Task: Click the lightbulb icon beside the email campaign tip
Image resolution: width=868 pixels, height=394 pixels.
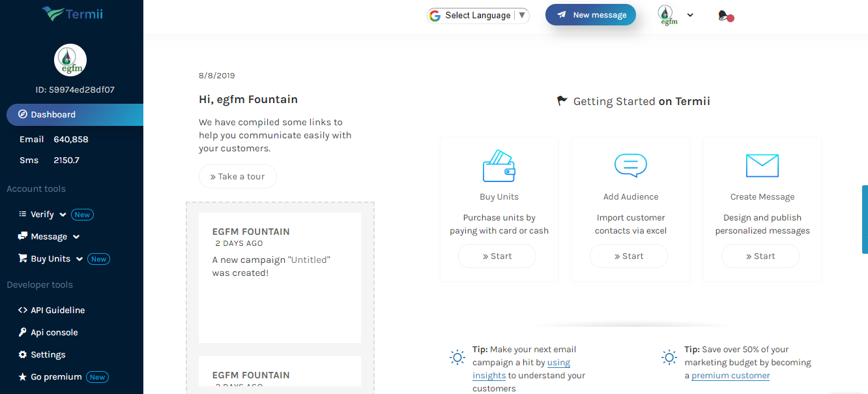Action: click(457, 357)
